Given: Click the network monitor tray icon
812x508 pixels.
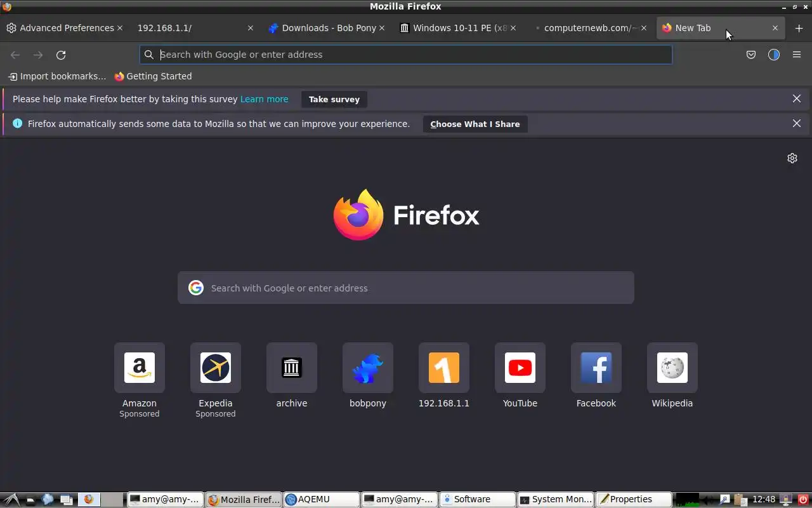Looking at the screenshot, I should (785, 500).
